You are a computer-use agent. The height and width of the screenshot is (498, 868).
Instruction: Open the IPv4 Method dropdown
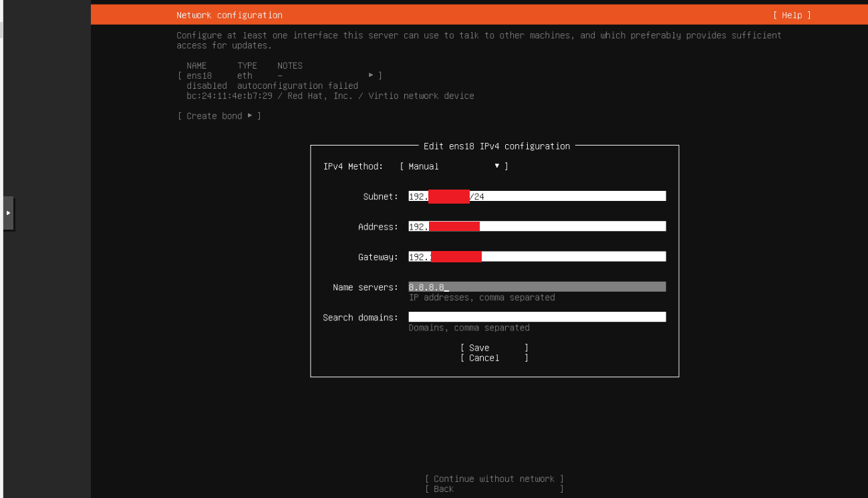click(454, 166)
